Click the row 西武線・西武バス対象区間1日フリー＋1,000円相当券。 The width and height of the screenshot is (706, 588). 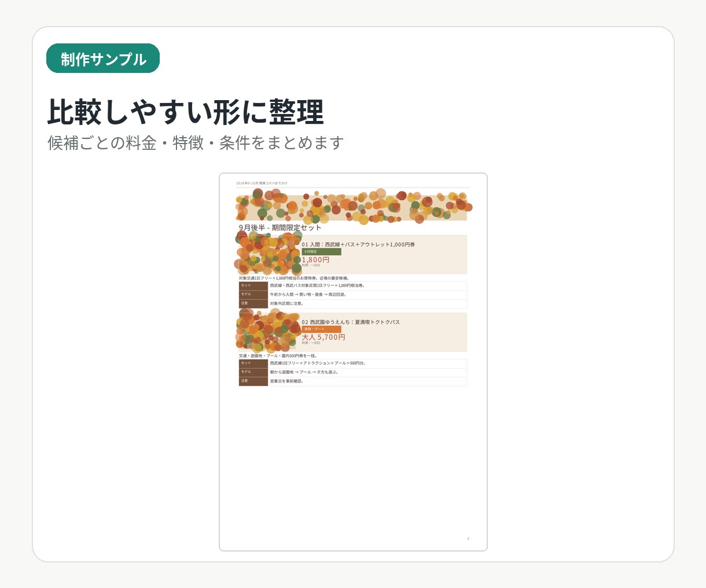[352, 286]
